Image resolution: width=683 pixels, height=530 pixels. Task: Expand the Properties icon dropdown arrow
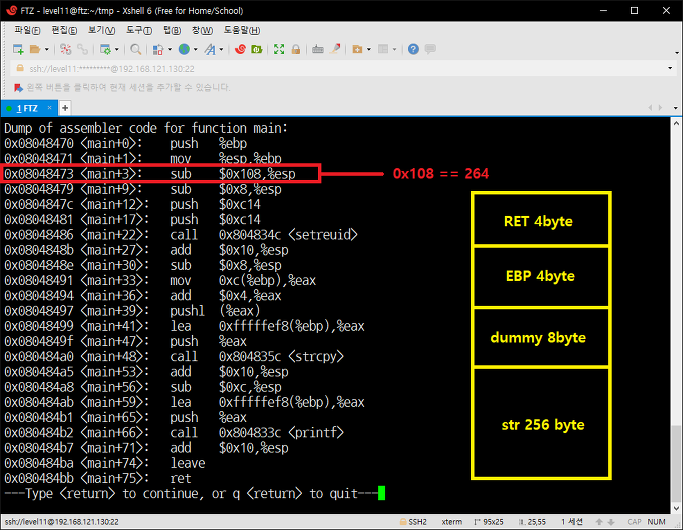[117, 50]
